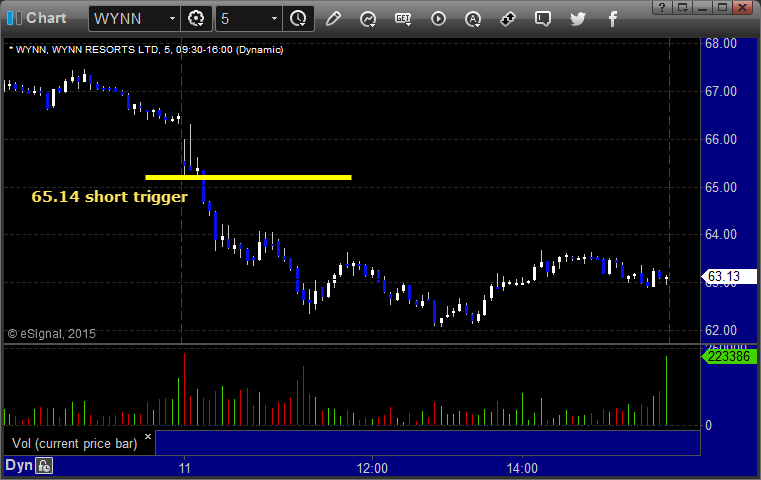Image resolution: width=761 pixels, height=480 pixels.
Task: Click the 65.14 short trigger annotation
Action: (x=109, y=197)
